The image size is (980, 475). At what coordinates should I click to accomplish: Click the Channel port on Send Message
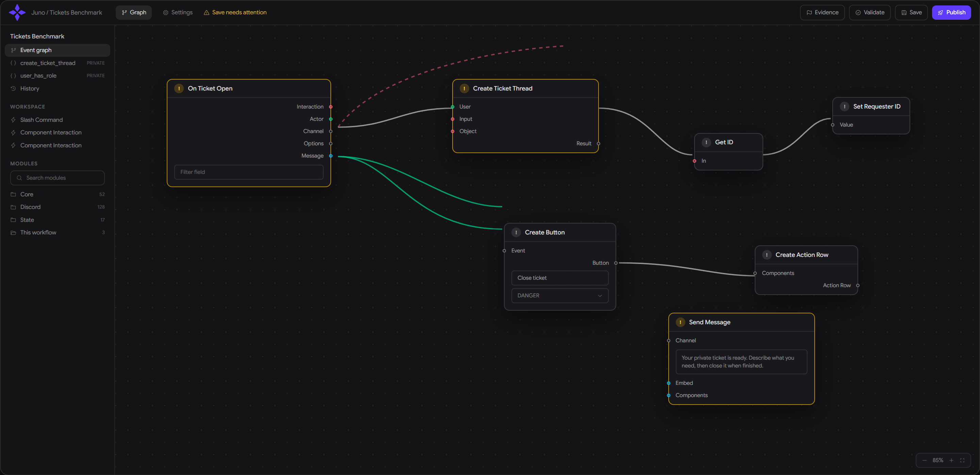coord(668,340)
